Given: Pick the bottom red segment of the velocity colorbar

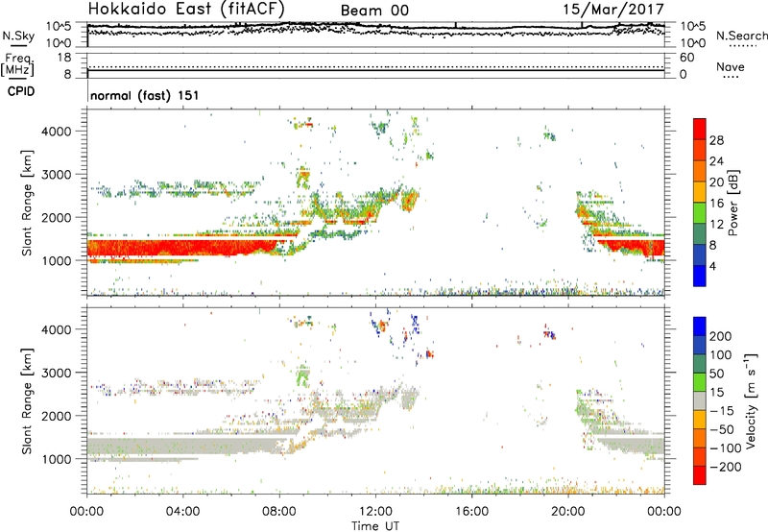Looking at the screenshot, I should coord(700,475).
